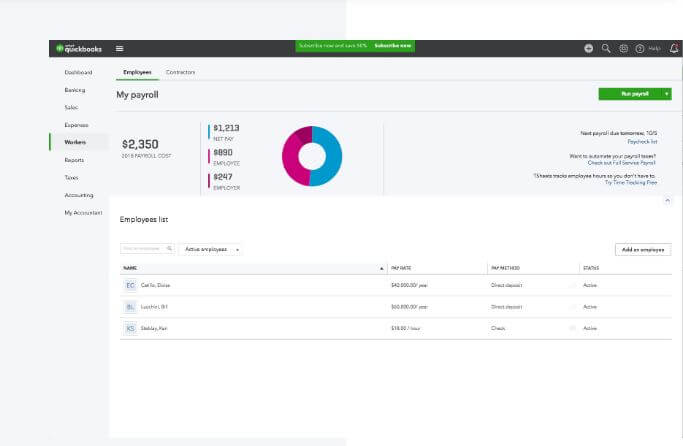Viewport: 683px width, 446px height.
Task: Open Accounting in the sidebar
Action: 79,195
